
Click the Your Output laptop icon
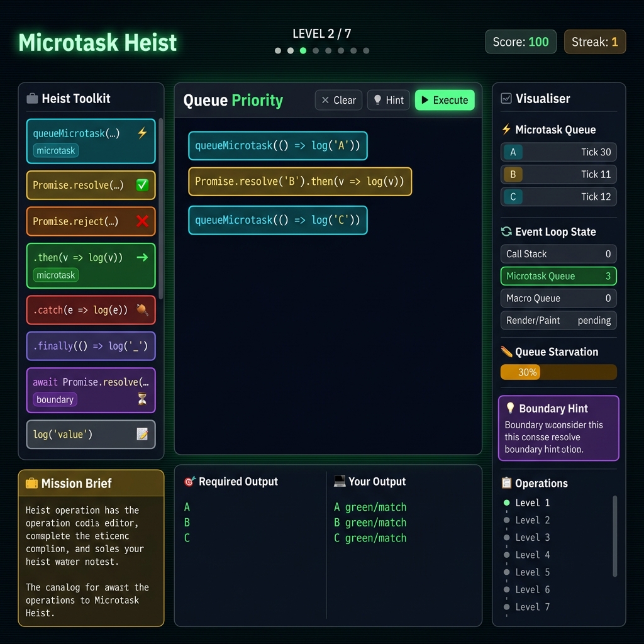(339, 481)
